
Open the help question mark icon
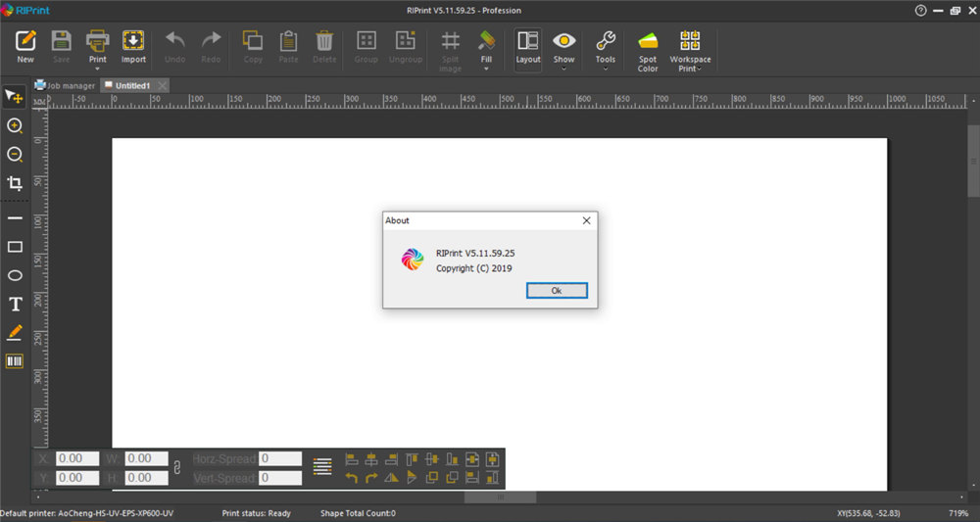[x=920, y=11]
